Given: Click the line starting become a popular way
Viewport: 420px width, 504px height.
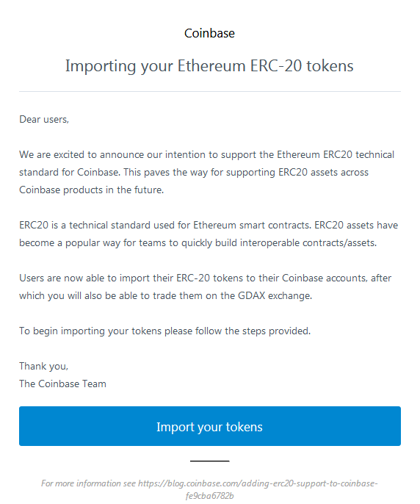Looking at the screenshot, I should coord(198,242).
